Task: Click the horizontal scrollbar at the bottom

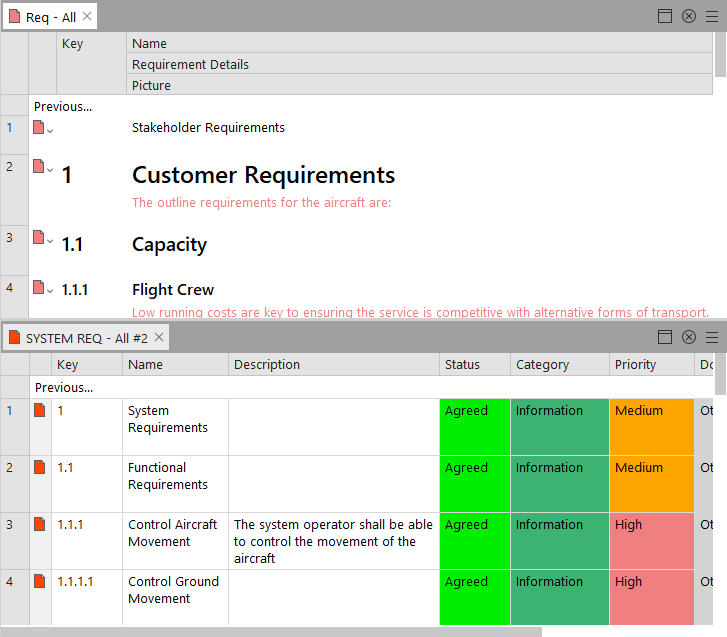Action: (x=271, y=632)
